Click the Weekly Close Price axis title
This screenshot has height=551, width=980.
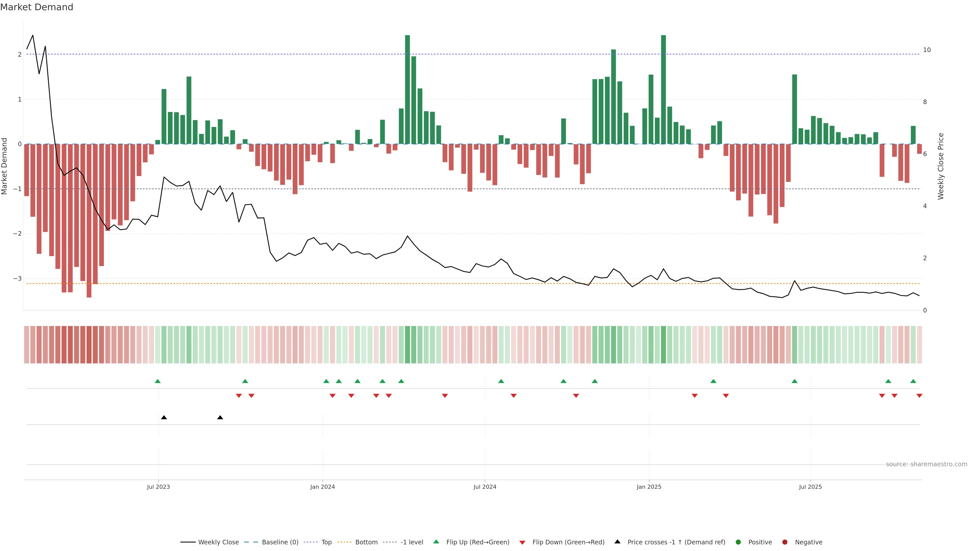(941, 166)
